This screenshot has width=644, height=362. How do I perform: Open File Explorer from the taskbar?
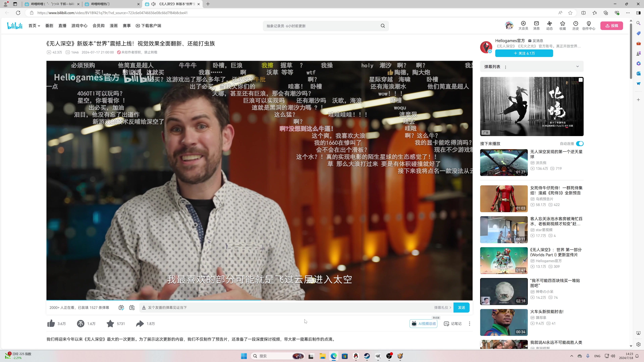click(323, 356)
